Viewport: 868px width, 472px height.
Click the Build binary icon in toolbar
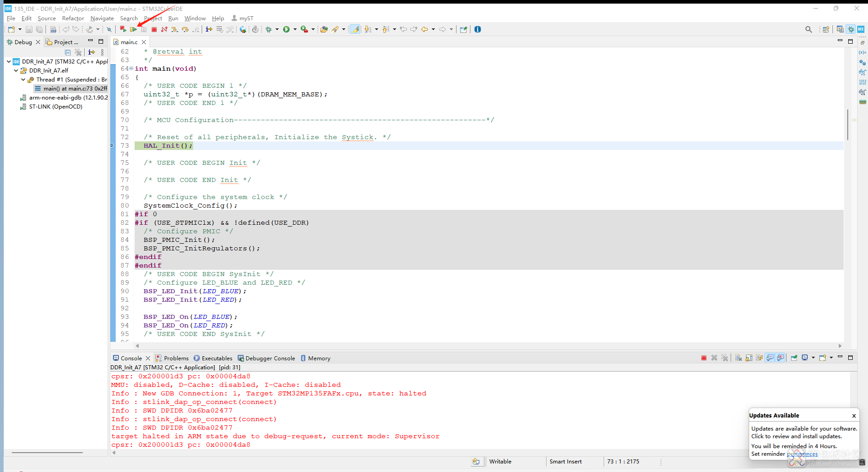coord(53,29)
